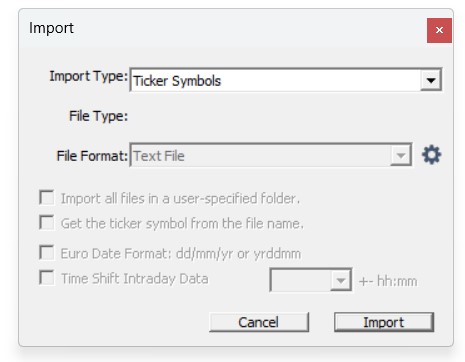Image resolution: width=465 pixels, height=362 pixels.
Task: Click the 'Import all files in a user-specified folder' label
Action: 180,199
